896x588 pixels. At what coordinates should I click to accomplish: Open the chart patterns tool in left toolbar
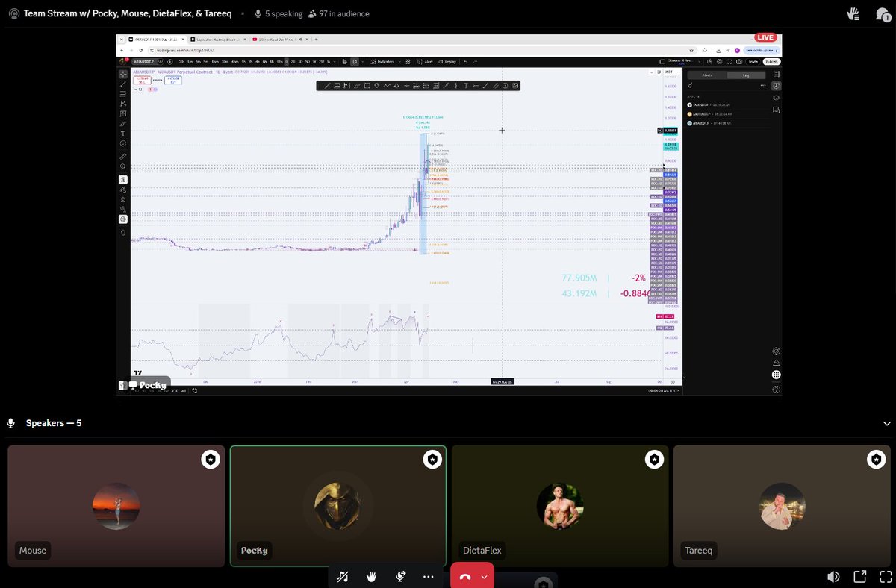click(122, 103)
